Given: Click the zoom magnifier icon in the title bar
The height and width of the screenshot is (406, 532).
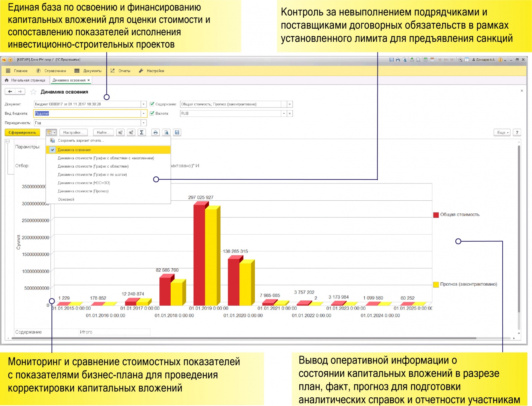Looking at the screenshot, I should pos(460,60).
